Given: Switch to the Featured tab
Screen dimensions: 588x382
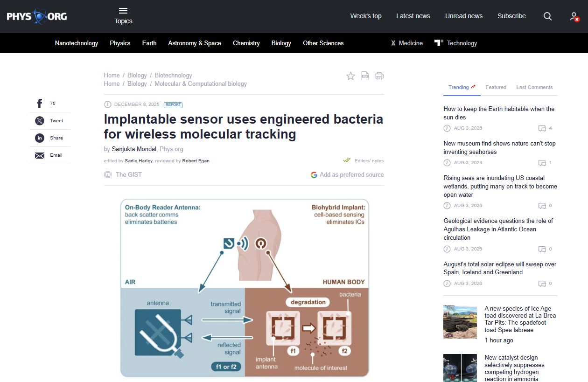Looking at the screenshot, I should (496, 87).
